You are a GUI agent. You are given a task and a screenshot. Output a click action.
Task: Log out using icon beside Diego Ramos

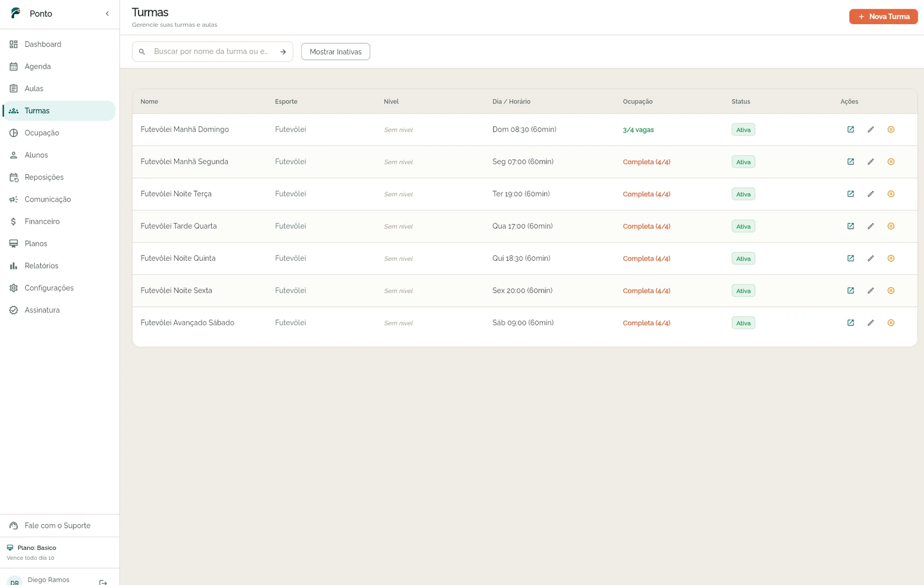[103, 582]
